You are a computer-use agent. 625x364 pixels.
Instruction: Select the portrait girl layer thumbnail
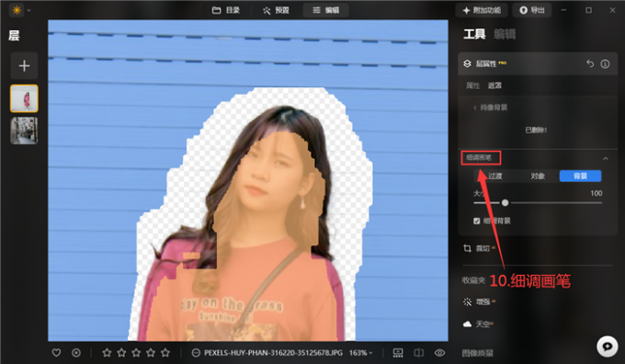click(24, 98)
